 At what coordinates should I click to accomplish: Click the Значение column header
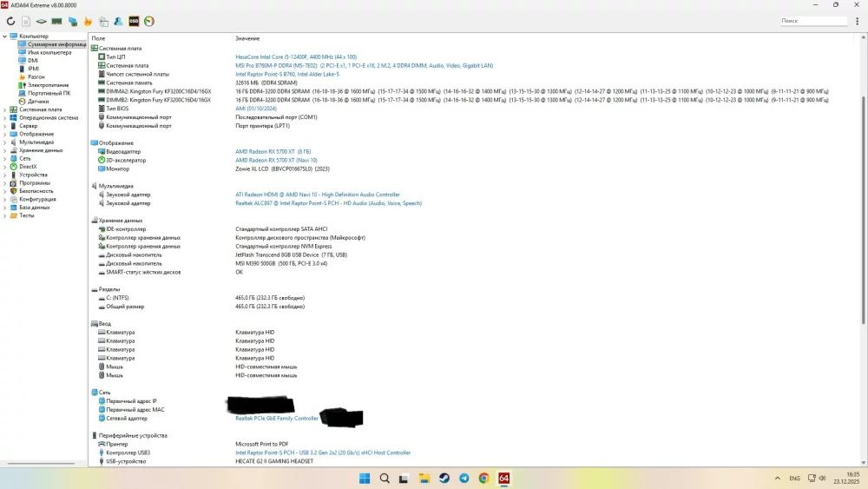coord(247,39)
